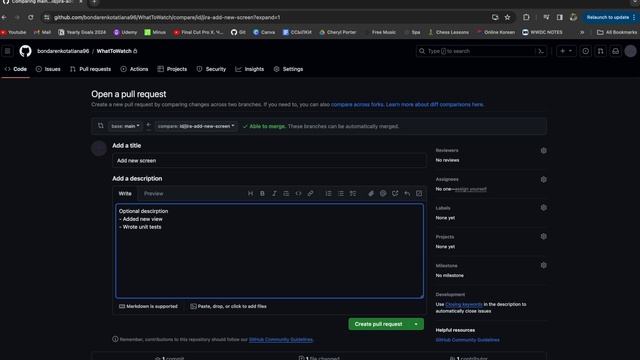The width and height of the screenshot is (640, 360).
Task: Apply italic formatting in the editor
Action: coord(274,193)
